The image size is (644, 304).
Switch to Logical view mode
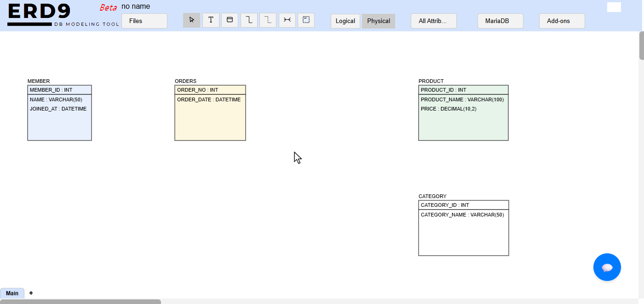[x=345, y=21]
